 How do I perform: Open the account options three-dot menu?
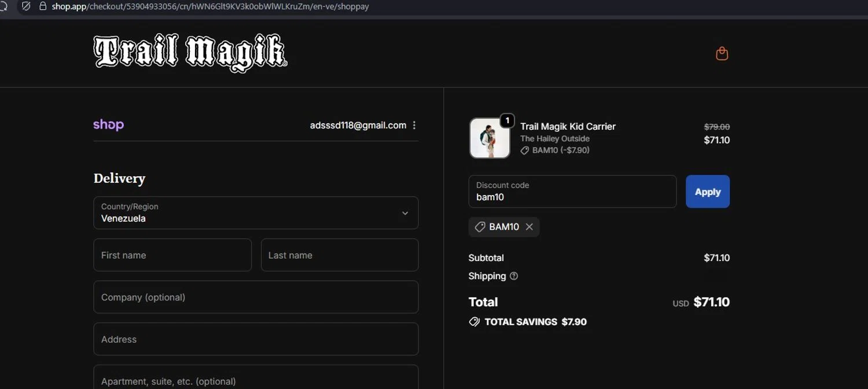point(414,126)
